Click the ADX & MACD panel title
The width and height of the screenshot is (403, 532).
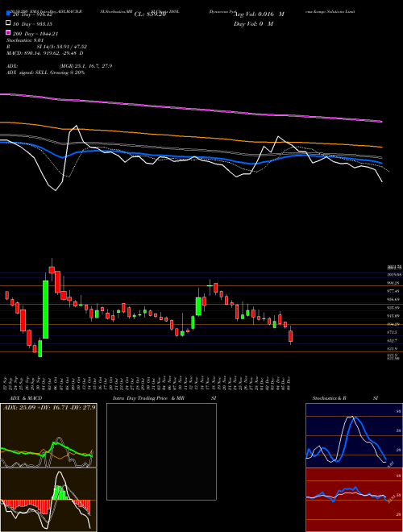pyautogui.click(x=26, y=398)
